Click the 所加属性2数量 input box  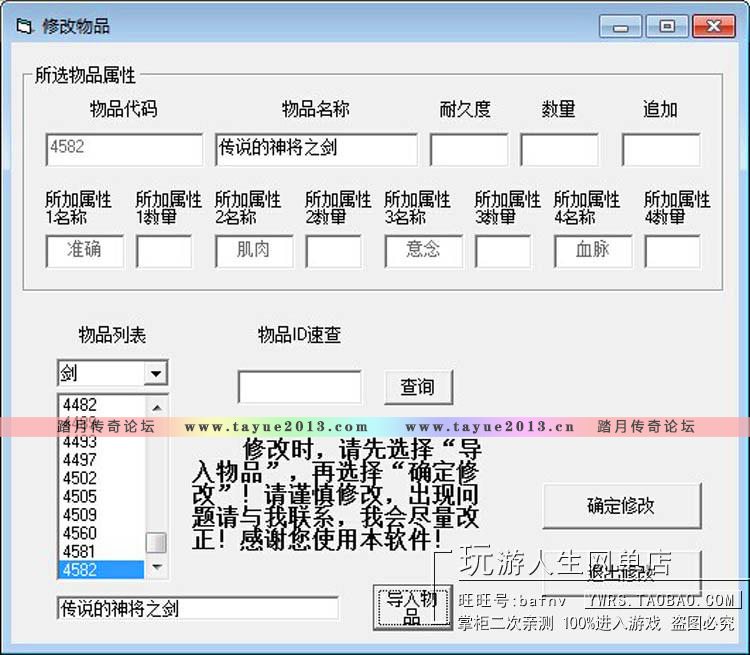click(x=333, y=251)
